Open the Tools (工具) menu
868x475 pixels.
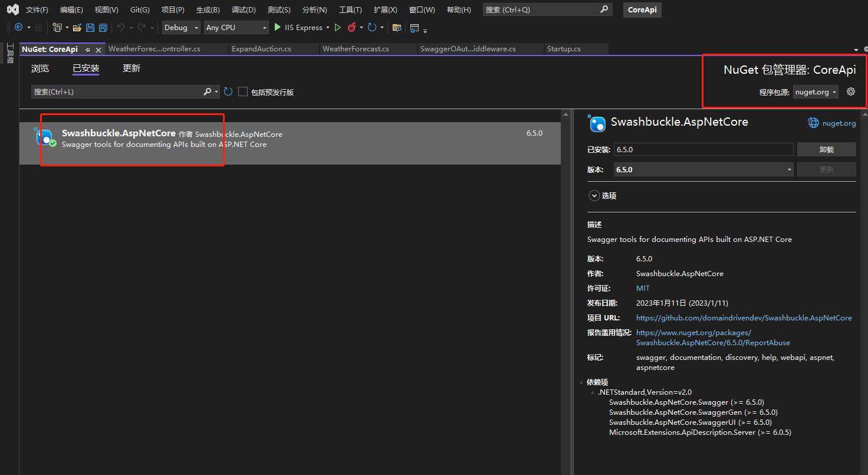(350, 9)
